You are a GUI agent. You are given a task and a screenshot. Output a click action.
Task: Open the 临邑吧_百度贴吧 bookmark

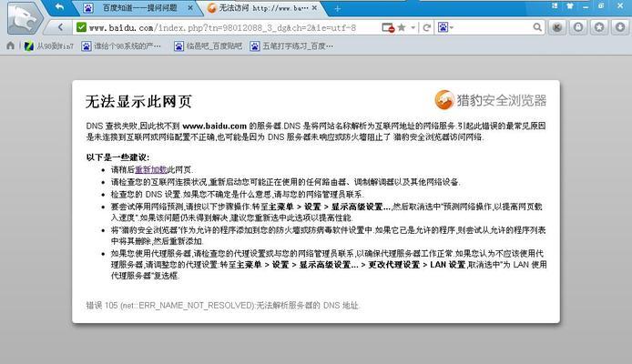[x=208, y=46]
